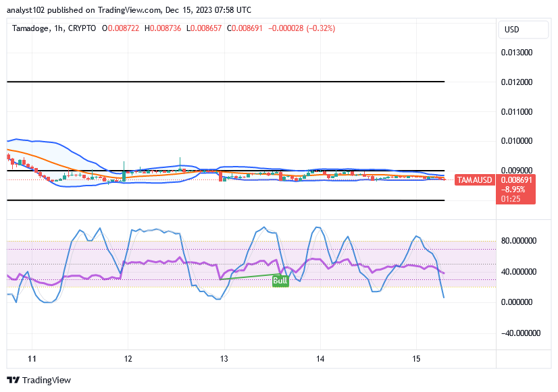Click the change value −0.000028 (−0.32%)
The height and width of the screenshot is (392, 558).
[x=301, y=28]
